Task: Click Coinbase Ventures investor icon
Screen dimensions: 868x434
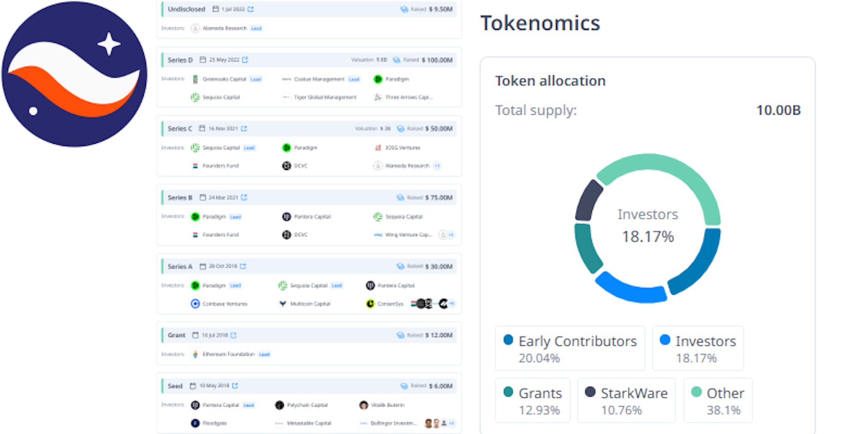Action: click(195, 304)
